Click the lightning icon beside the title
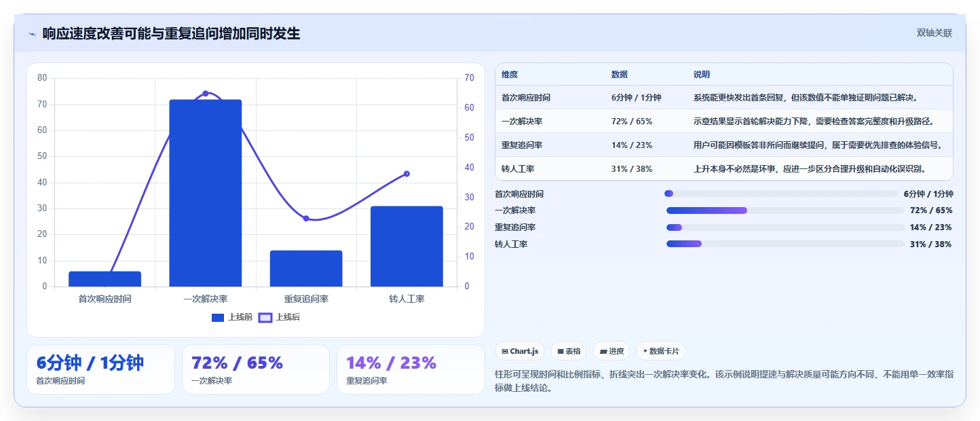This screenshot has width=980, height=421. 32,34
